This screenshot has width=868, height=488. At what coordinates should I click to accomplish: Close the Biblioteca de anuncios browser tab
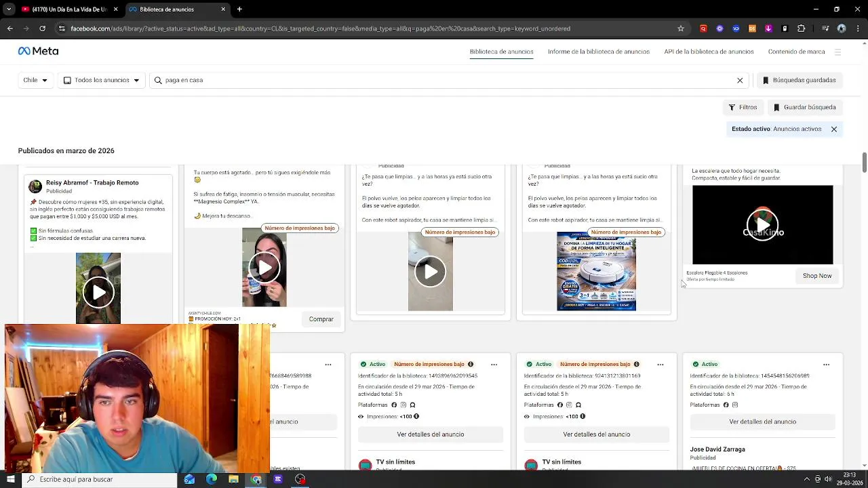pos(223,9)
